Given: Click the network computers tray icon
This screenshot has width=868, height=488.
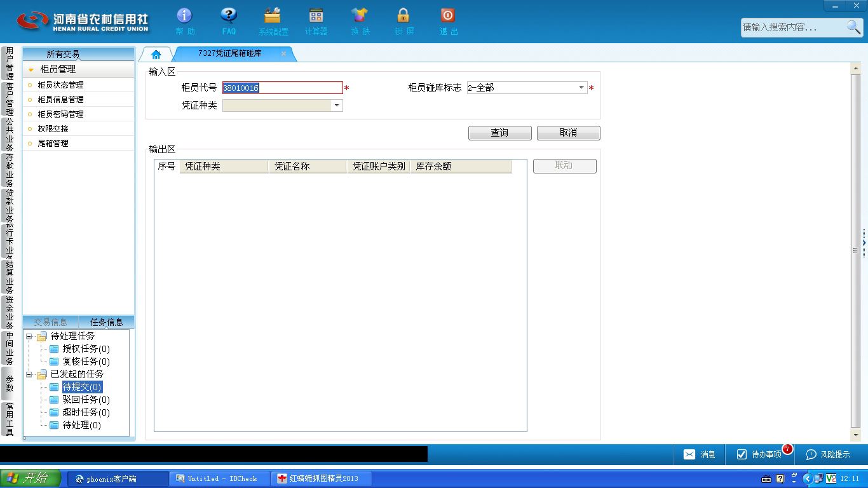Looking at the screenshot, I should tap(818, 478).
